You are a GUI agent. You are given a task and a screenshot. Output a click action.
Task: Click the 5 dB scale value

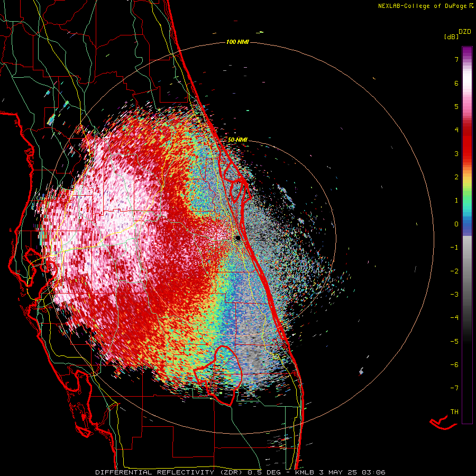(456, 106)
